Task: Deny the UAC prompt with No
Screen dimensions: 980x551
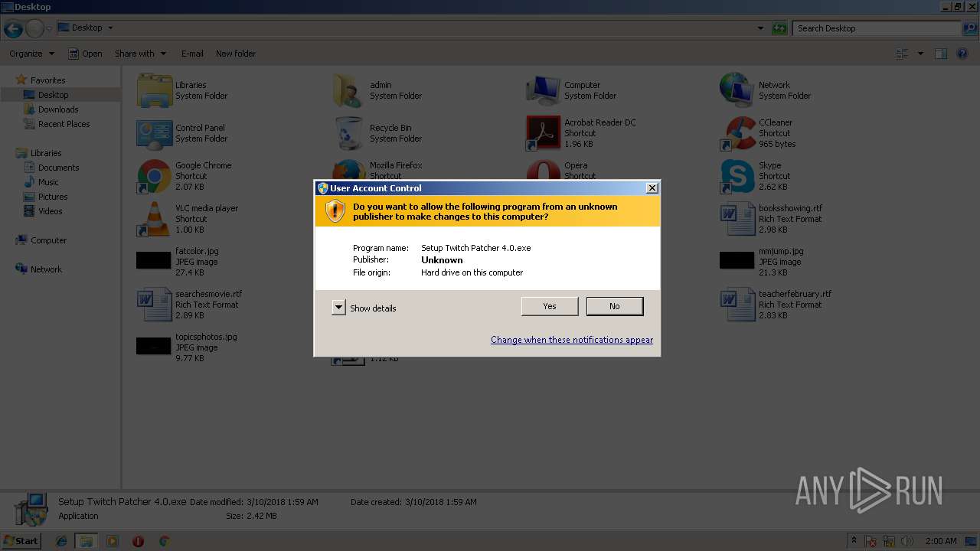Action: pyautogui.click(x=615, y=306)
